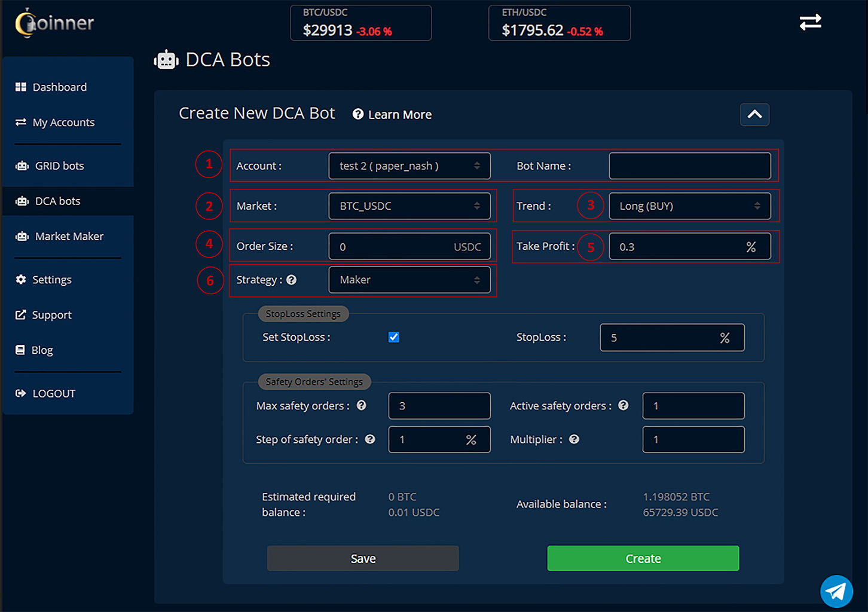Image resolution: width=868 pixels, height=612 pixels.
Task: Open the Telegram chat icon
Action: (836, 591)
